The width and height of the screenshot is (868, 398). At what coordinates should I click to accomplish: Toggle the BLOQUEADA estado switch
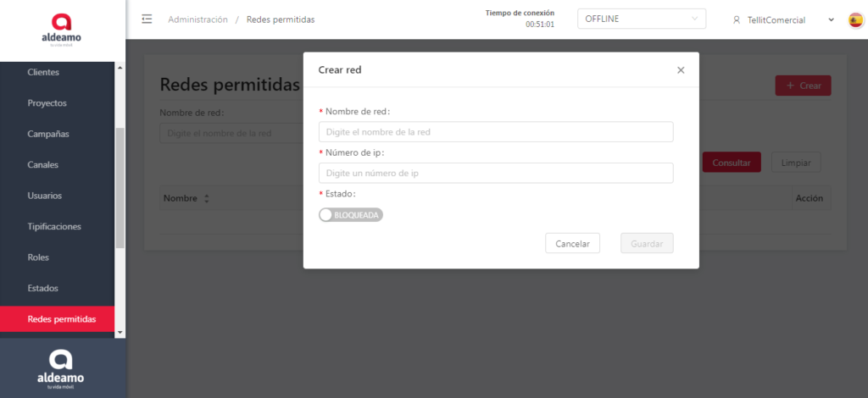pyautogui.click(x=351, y=215)
